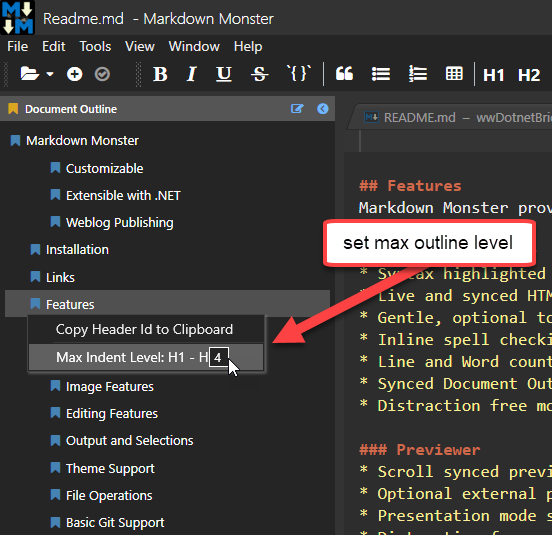Collapse the Document Outline panel
Screen dimensions: 552x535
(x=322, y=109)
